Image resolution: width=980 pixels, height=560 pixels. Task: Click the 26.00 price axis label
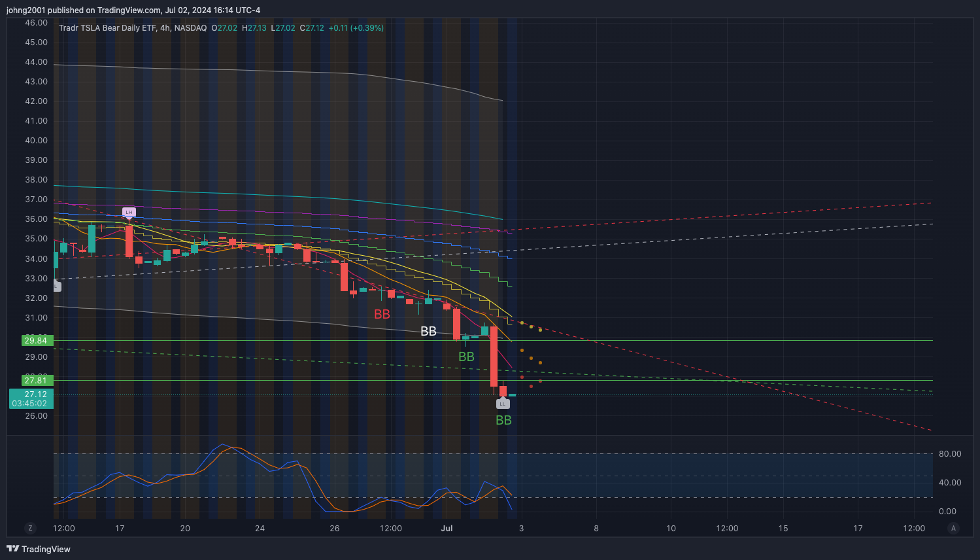[36, 416]
